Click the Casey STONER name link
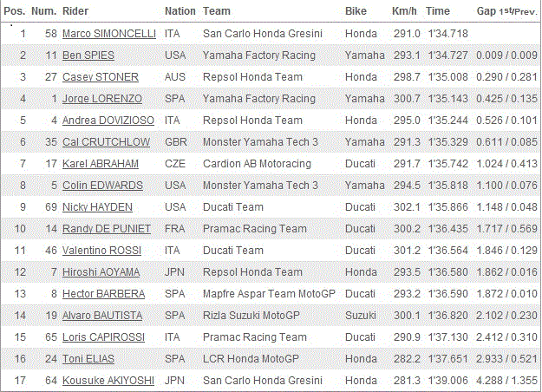The width and height of the screenshot is (542, 392). pyautogui.click(x=101, y=76)
